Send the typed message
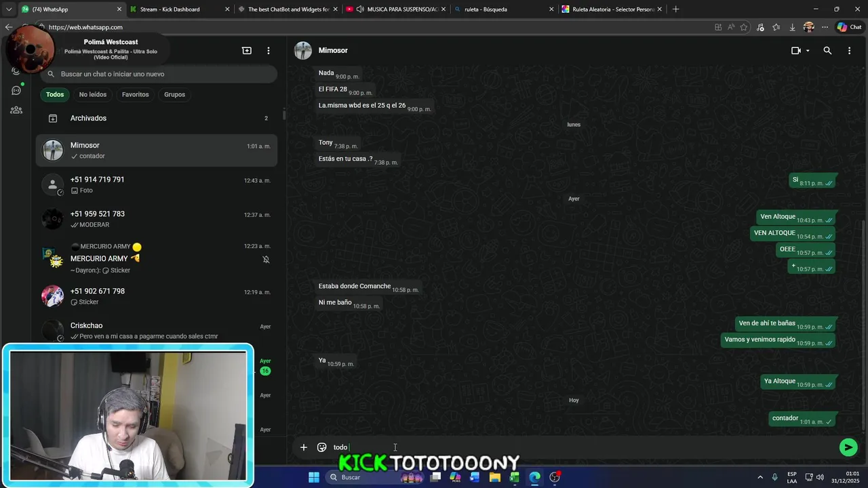Viewport: 868px width, 488px height. [x=848, y=447]
